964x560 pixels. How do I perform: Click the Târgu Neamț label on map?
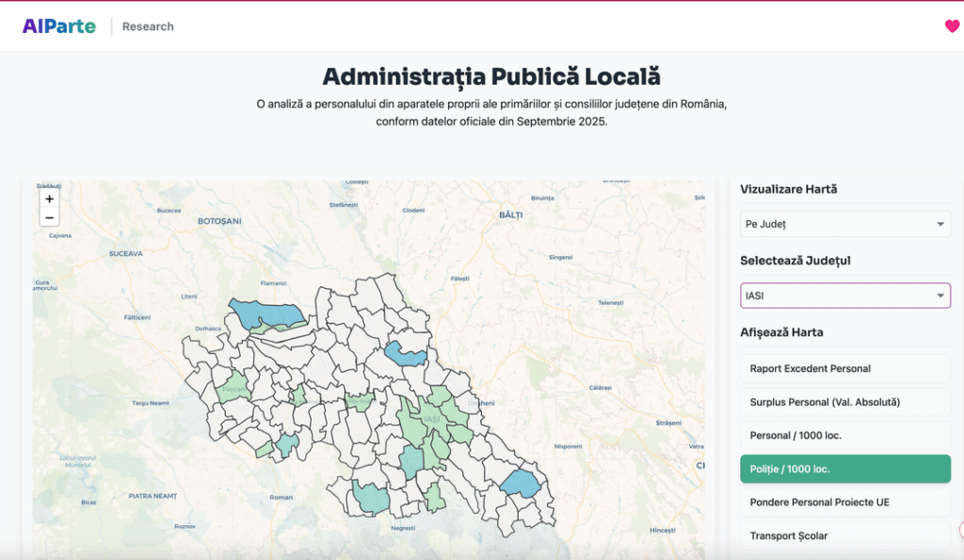pos(150,403)
